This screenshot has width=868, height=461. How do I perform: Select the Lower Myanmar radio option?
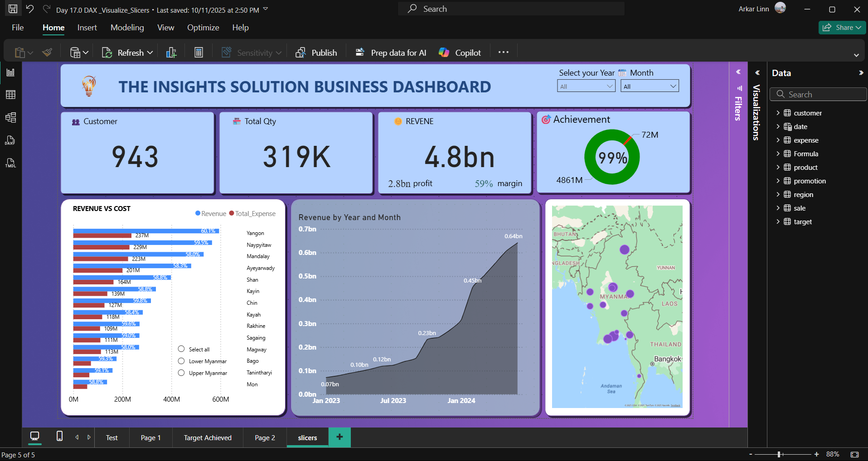click(181, 361)
